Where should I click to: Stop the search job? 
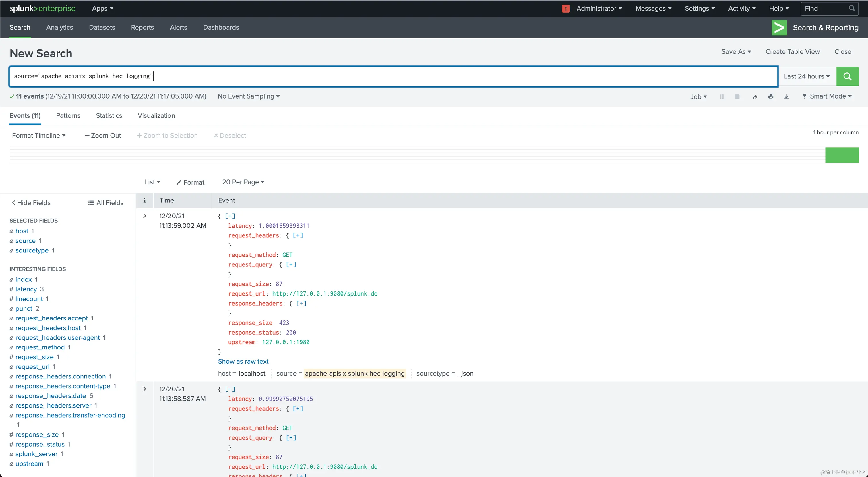point(737,97)
